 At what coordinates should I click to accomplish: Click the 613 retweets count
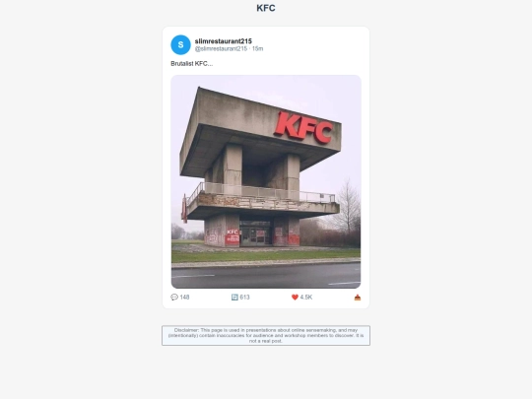(x=244, y=298)
